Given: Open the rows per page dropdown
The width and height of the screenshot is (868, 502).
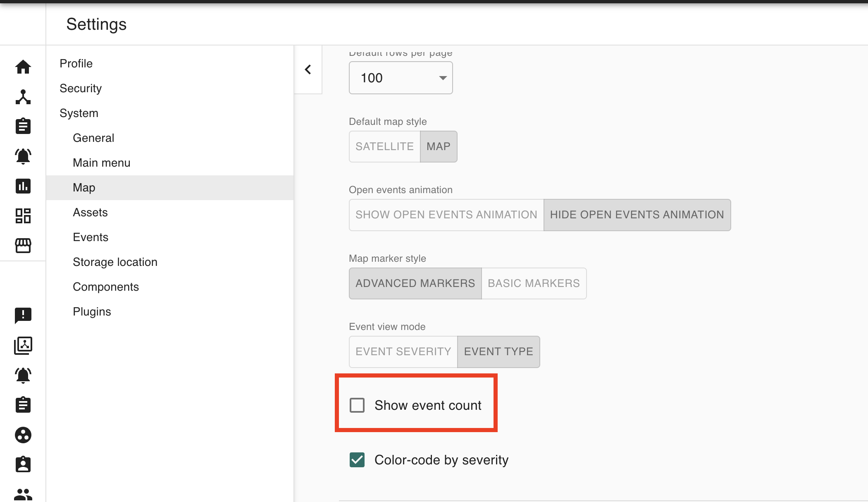Looking at the screenshot, I should coord(401,78).
